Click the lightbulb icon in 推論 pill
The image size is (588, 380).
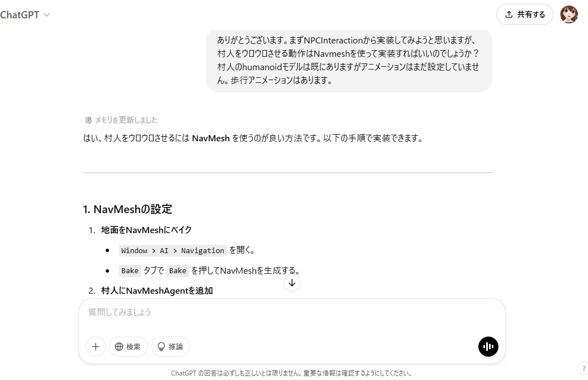(x=161, y=347)
